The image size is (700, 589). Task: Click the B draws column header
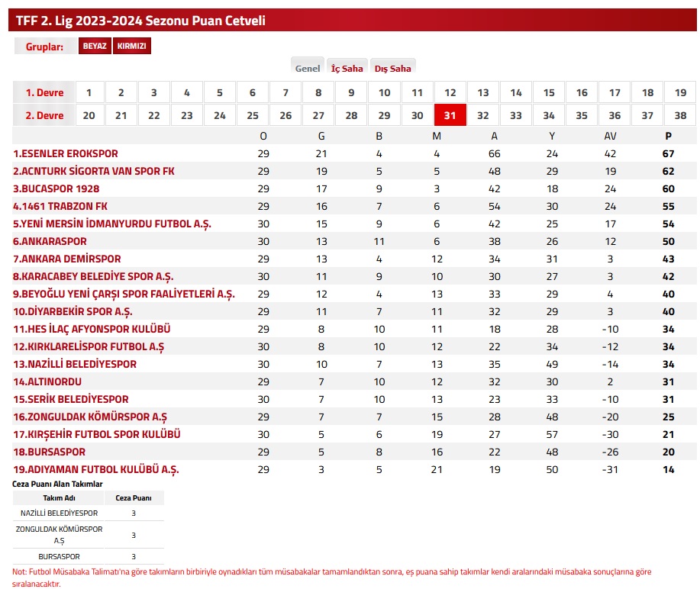click(379, 136)
